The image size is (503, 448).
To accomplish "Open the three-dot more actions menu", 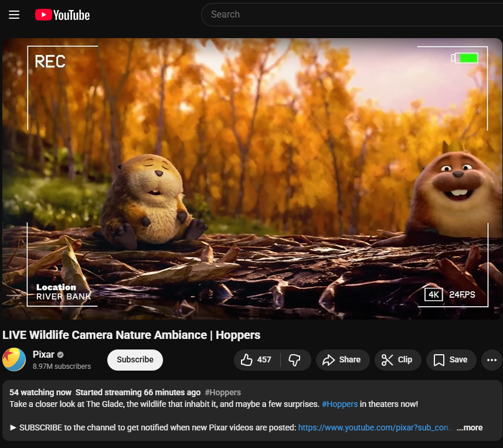I will pos(492,359).
